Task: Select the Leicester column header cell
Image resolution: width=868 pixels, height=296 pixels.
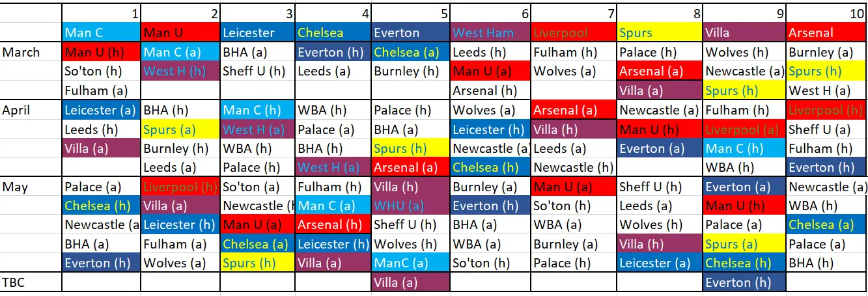Action: 257,33
